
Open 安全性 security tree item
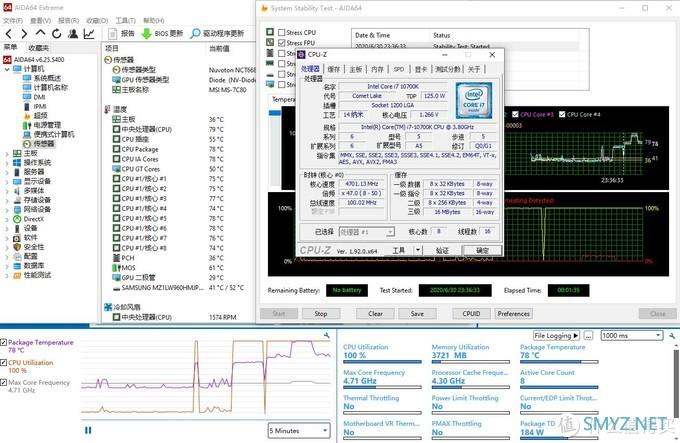click(x=29, y=247)
